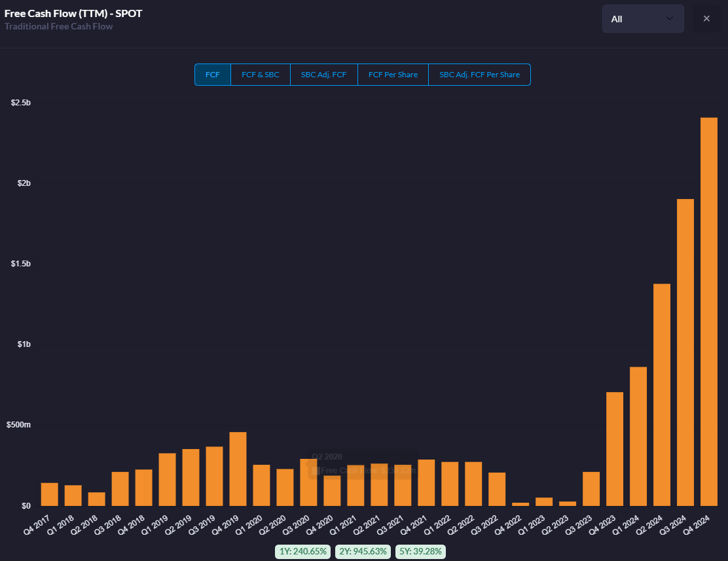This screenshot has height=561, width=728.
Task: Select the Q4 2017 bar
Action: [50, 494]
